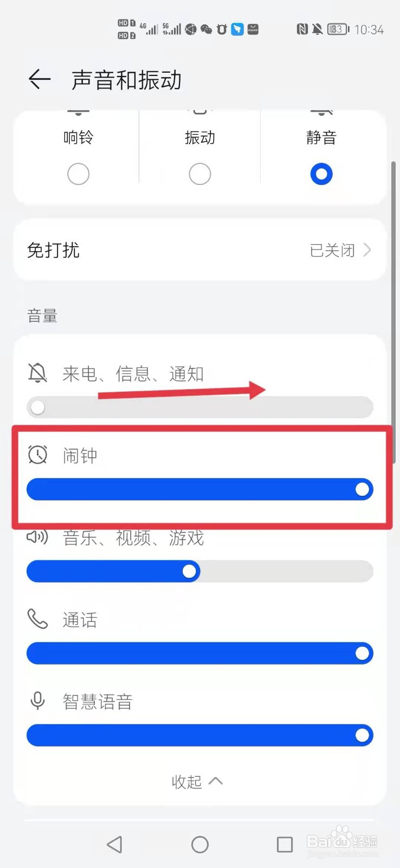This screenshot has height=868, width=400.
Task: Tap the muted bell icon for 来电、信息、通知
Action: click(x=37, y=373)
